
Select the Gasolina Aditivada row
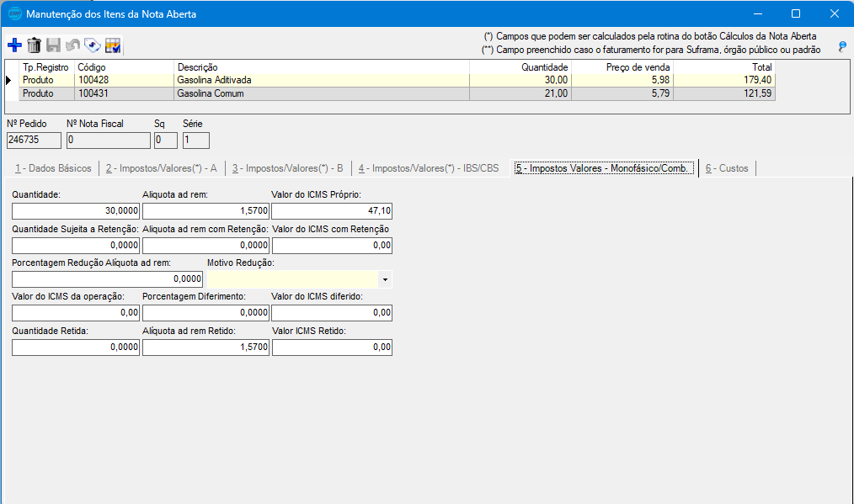(x=211, y=80)
